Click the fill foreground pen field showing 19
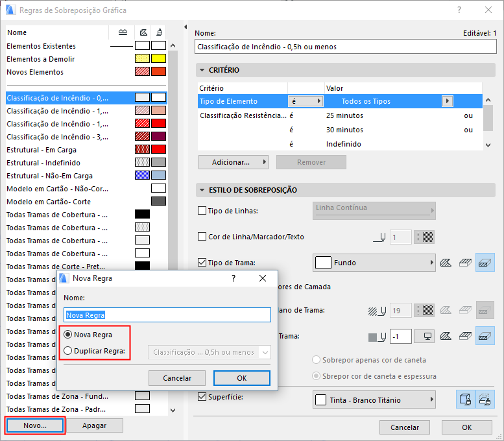Viewport: 504px width, 441px height. pos(400,311)
